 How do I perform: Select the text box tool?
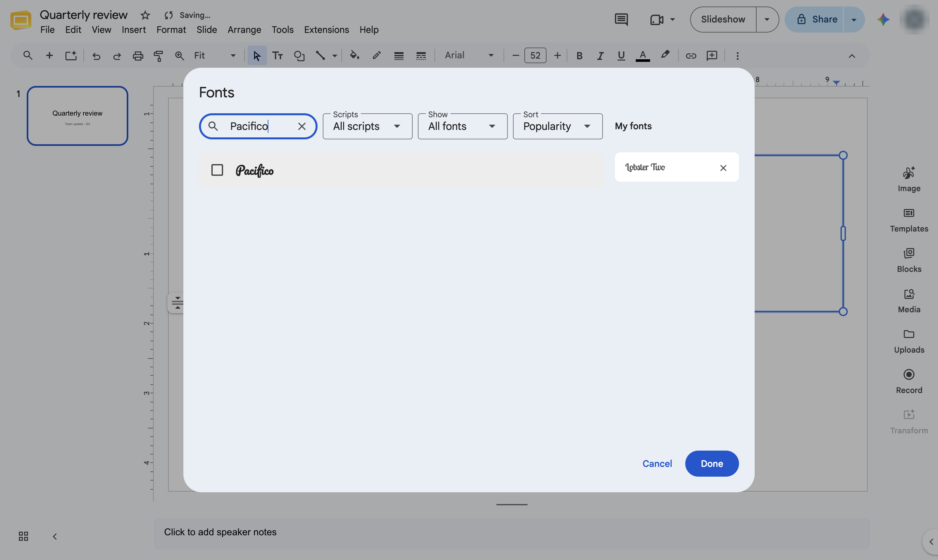click(278, 56)
